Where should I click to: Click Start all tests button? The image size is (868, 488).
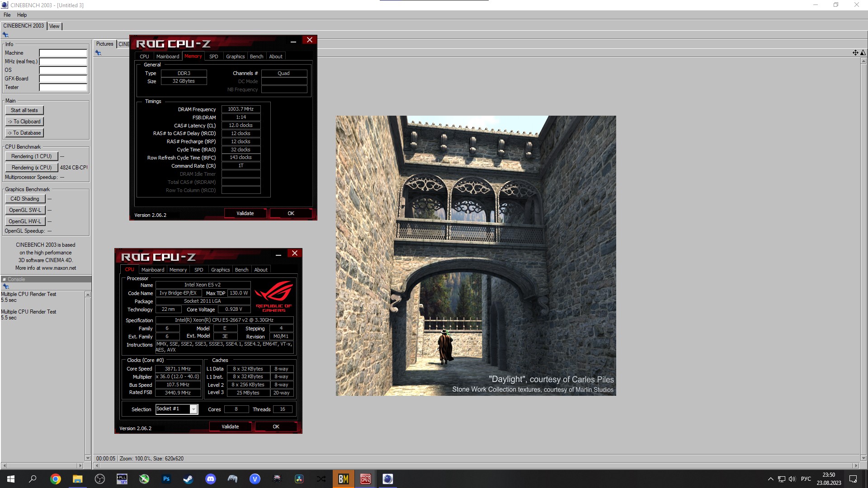pyautogui.click(x=24, y=110)
